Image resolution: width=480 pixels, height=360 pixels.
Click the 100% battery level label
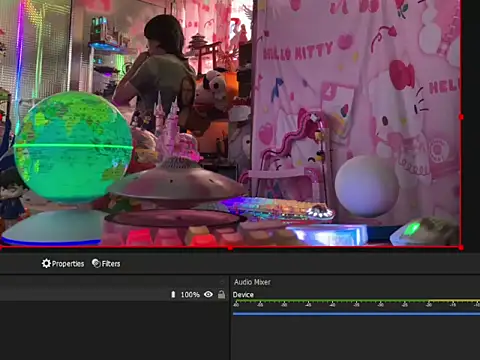pyautogui.click(x=190, y=295)
